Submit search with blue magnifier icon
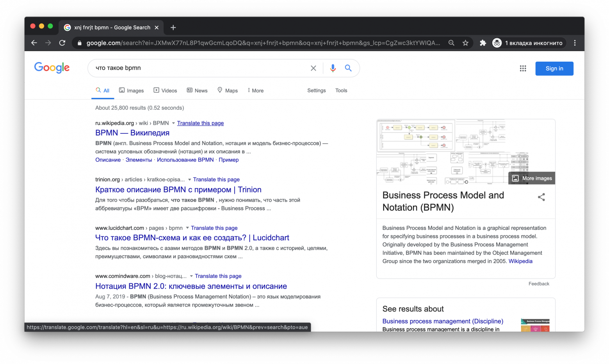 pos(348,68)
